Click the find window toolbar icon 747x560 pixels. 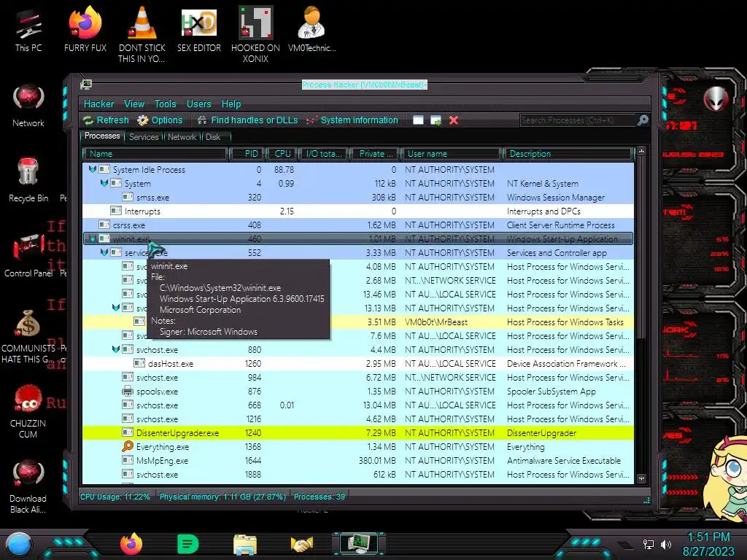pyautogui.click(x=418, y=120)
